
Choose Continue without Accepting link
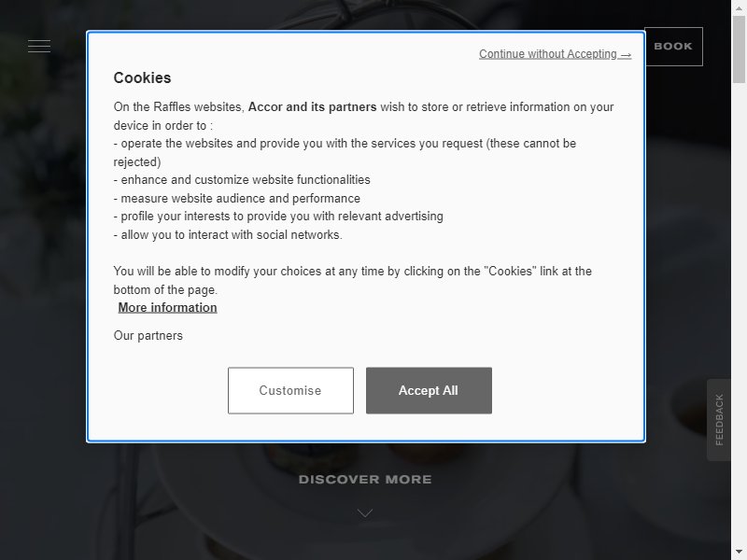pyautogui.click(x=555, y=54)
